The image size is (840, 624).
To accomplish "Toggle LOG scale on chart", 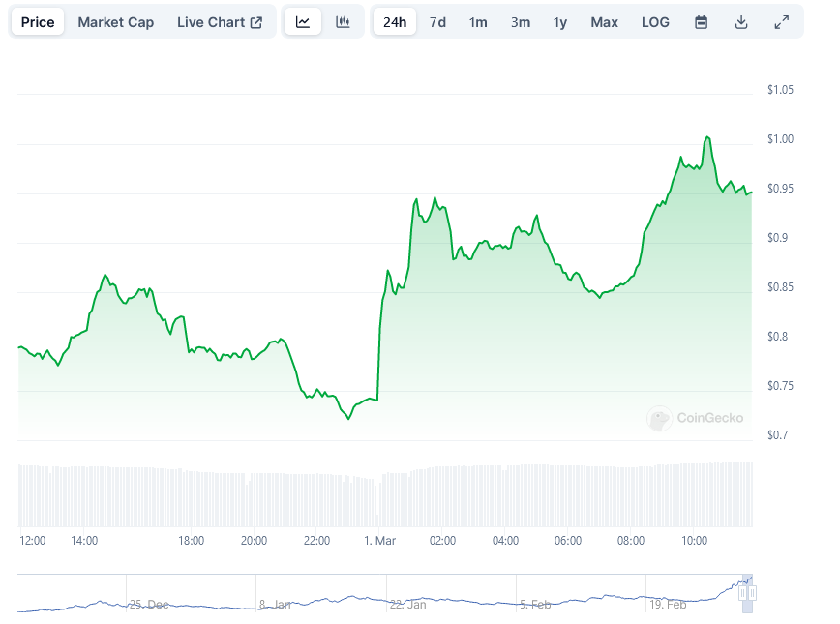I will coord(655,22).
